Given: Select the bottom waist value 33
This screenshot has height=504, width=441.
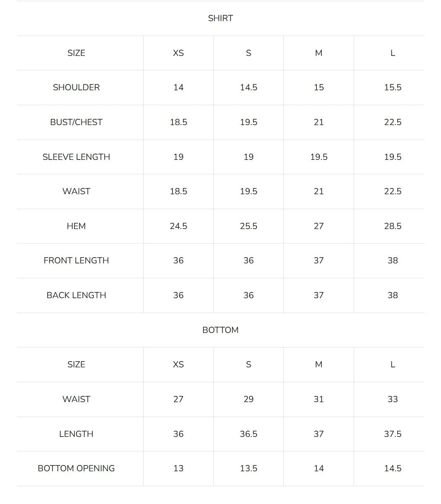Looking at the screenshot, I should pos(393,399).
